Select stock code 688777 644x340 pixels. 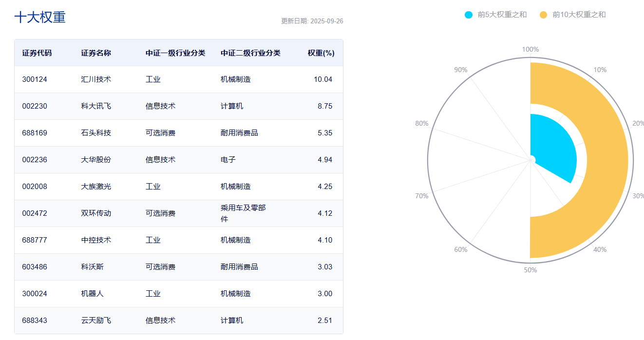pyautogui.click(x=35, y=240)
